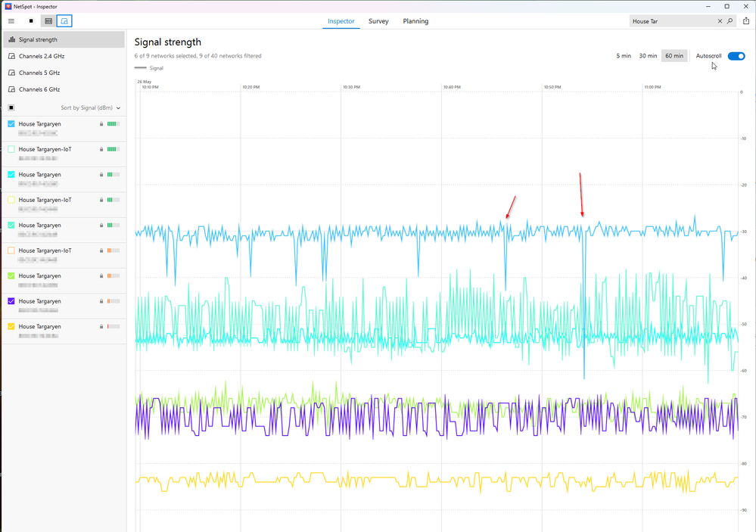Open Channels 6 GHz view
Image resolution: width=756 pixels, height=532 pixels.
coord(39,89)
